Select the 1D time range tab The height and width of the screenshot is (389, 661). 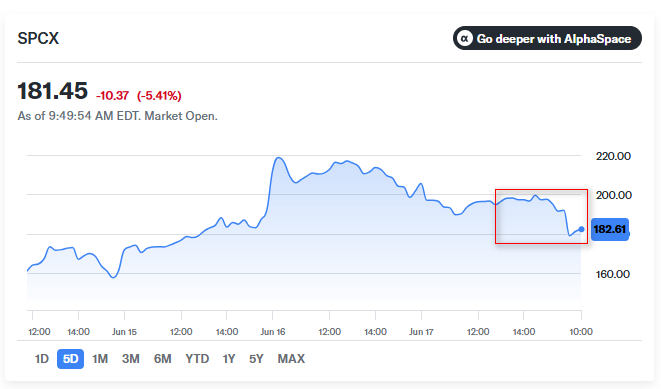tap(42, 359)
